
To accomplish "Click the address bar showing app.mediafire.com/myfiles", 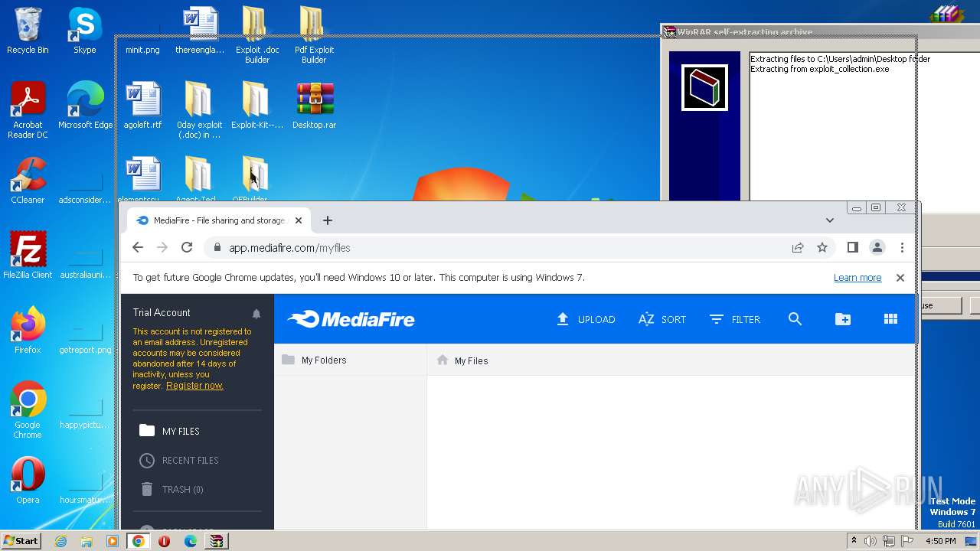I will tap(498, 247).
